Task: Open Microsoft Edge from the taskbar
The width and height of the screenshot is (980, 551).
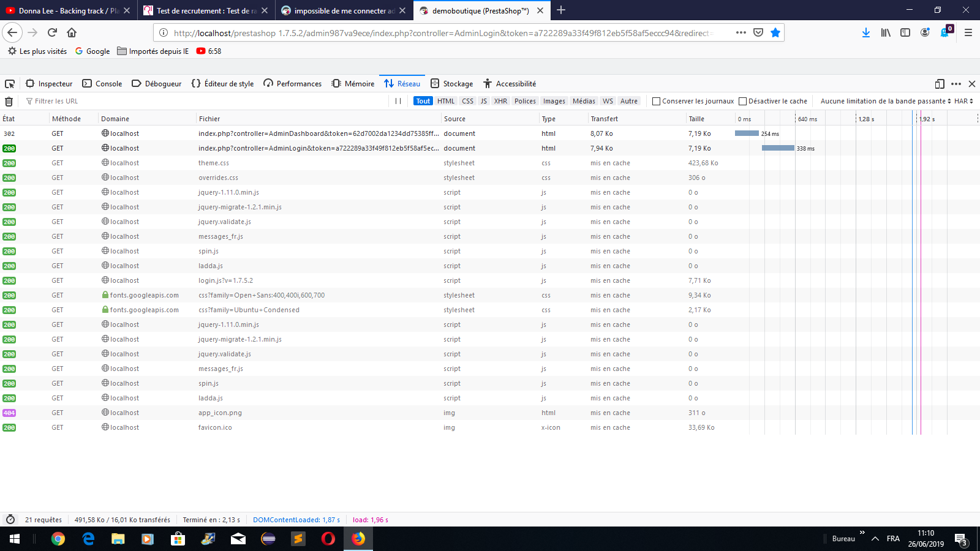Action: click(x=88, y=539)
